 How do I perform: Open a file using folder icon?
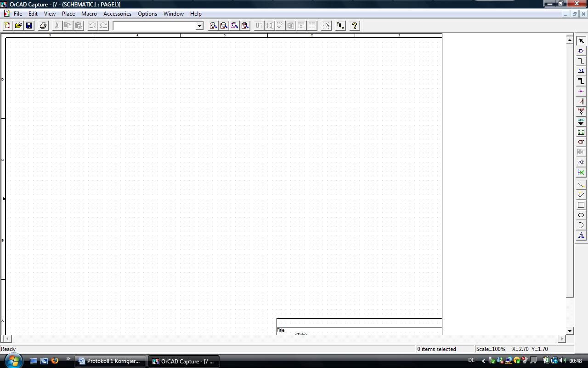(x=18, y=26)
